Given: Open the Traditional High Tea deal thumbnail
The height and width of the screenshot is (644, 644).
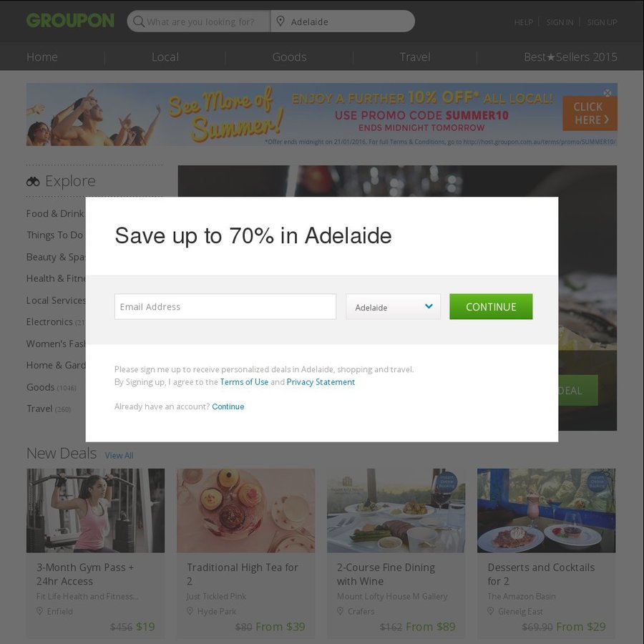Looking at the screenshot, I should 245,510.
